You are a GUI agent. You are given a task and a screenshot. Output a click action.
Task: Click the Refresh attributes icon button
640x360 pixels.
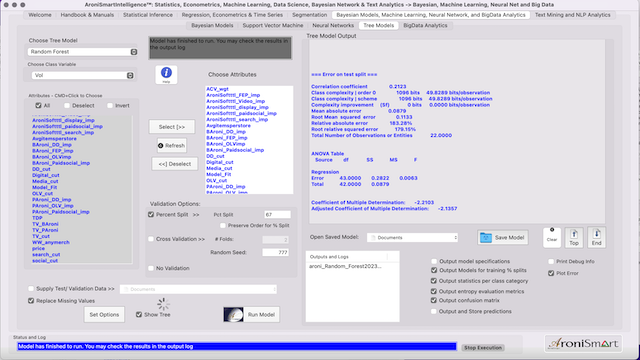click(172, 145)
